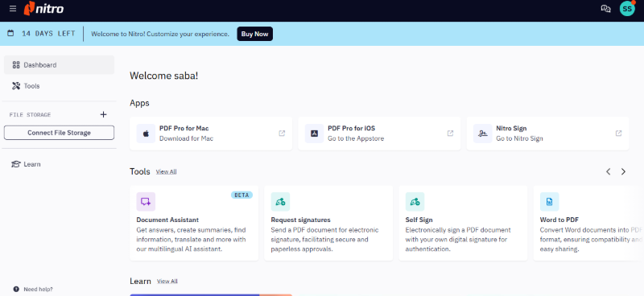Image resolution: width=644 pixels, height=296 pixels.
Task: Click View All next to Learn
Action: point(167,282)
